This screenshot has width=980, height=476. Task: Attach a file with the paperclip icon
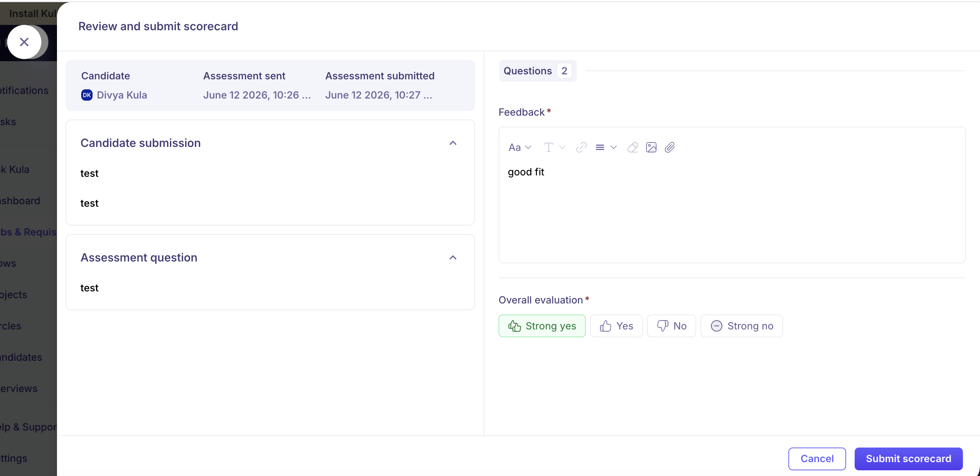point(670,148)
